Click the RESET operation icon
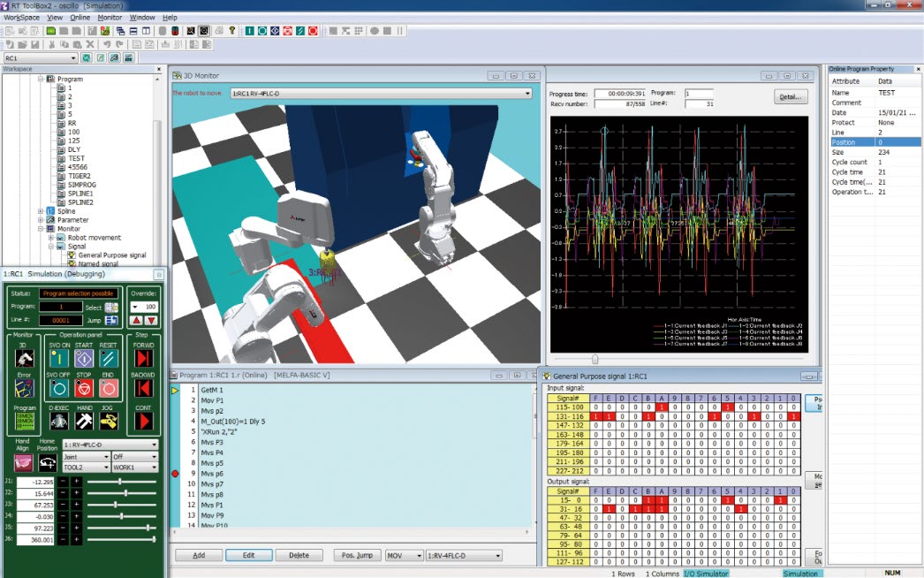This screenshot has height=578, width=924. coord(109,359)
